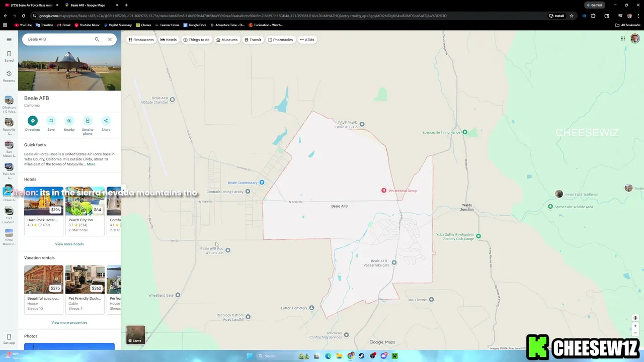This screenshot has height=362, width=644.
Task: Select the Spenceville Firing Range marker
Action: [465, 132]
